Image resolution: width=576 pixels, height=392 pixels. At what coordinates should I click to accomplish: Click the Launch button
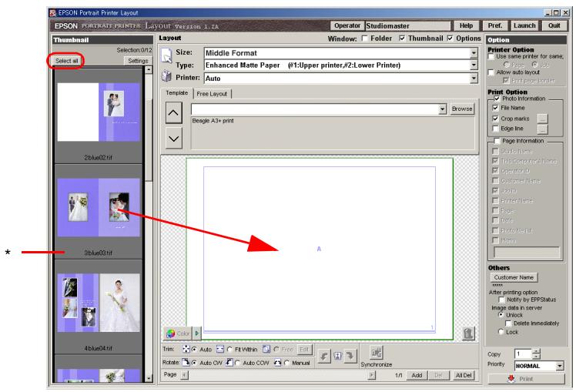524,25
